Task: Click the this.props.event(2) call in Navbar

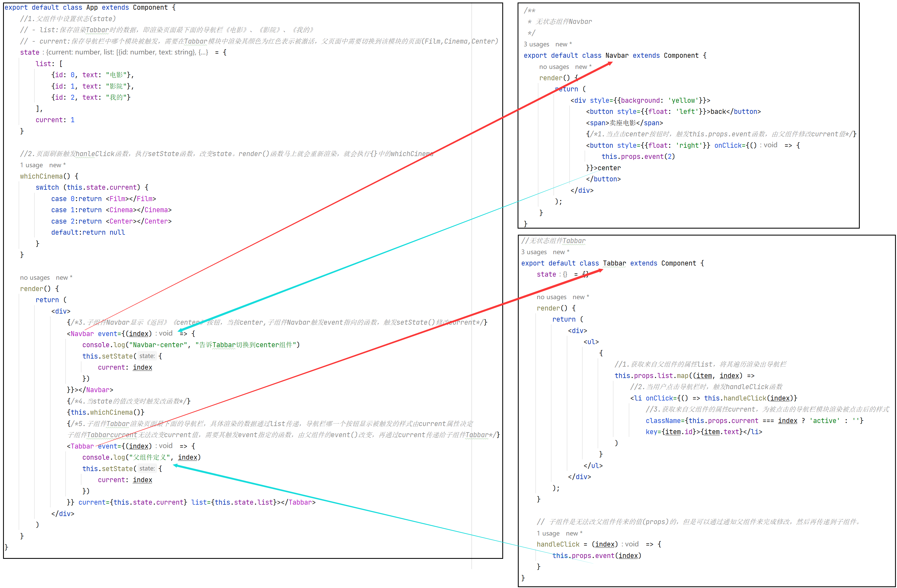Action: [638, 157]
